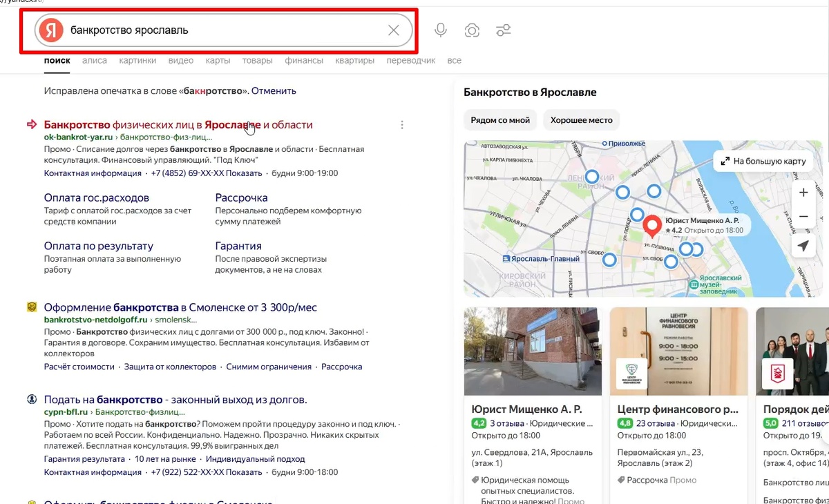Open Банкротство физических лиц в Ярославле result

coord(178,125)
